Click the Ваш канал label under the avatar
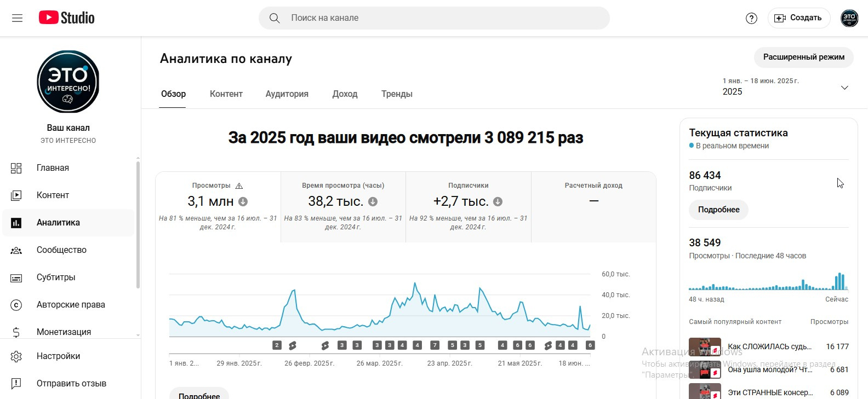Image resolution: width=868 pixels, height=399 pixels. tap(68, 128)
